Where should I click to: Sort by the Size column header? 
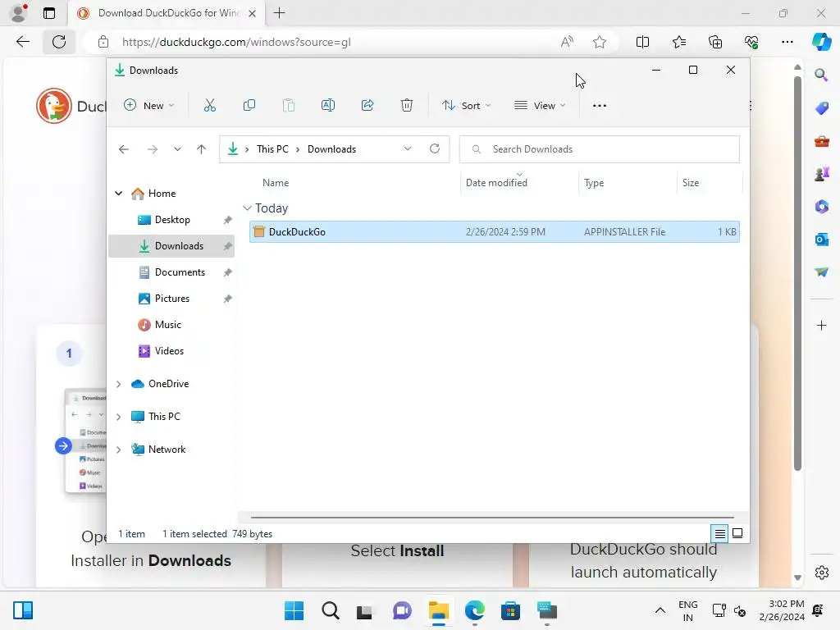(691, 183)
